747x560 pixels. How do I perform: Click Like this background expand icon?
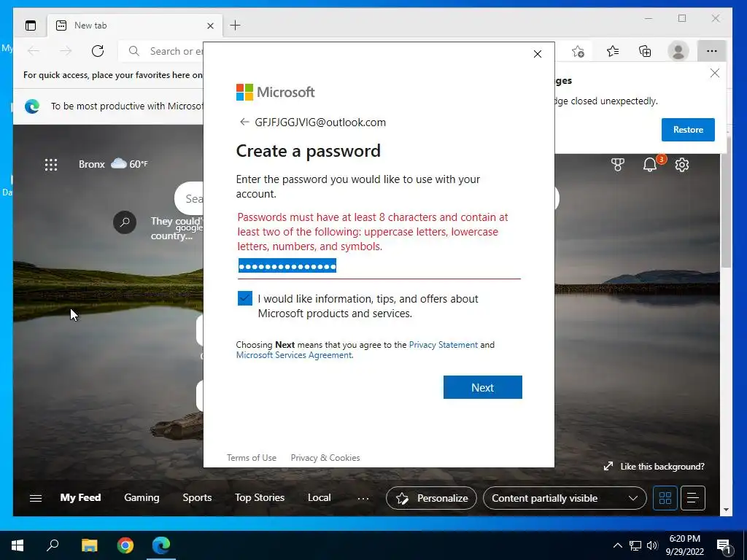(608, 466)
